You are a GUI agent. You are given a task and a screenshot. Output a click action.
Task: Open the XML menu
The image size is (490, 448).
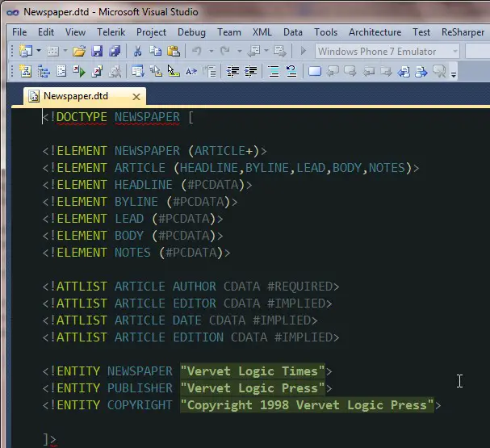coord(262,32)
